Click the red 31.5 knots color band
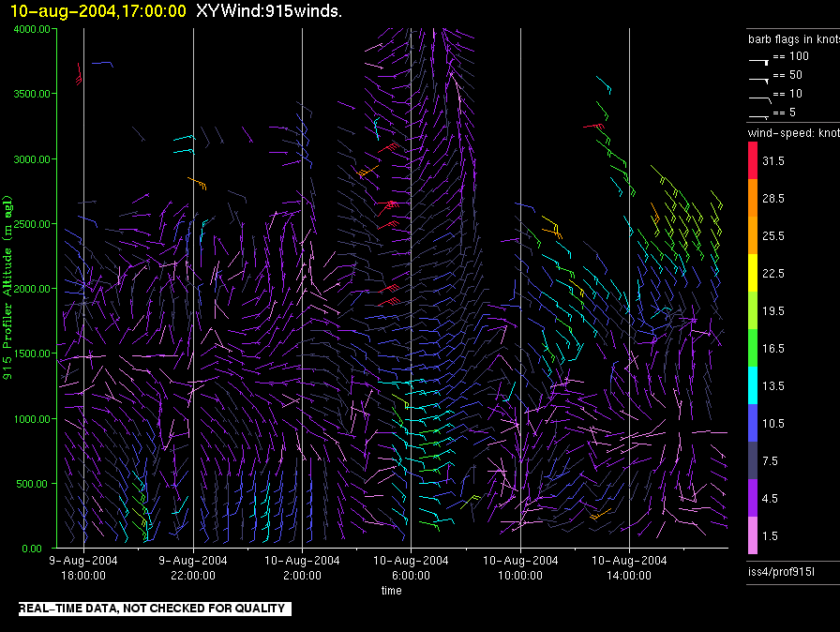 coord(753,159)
